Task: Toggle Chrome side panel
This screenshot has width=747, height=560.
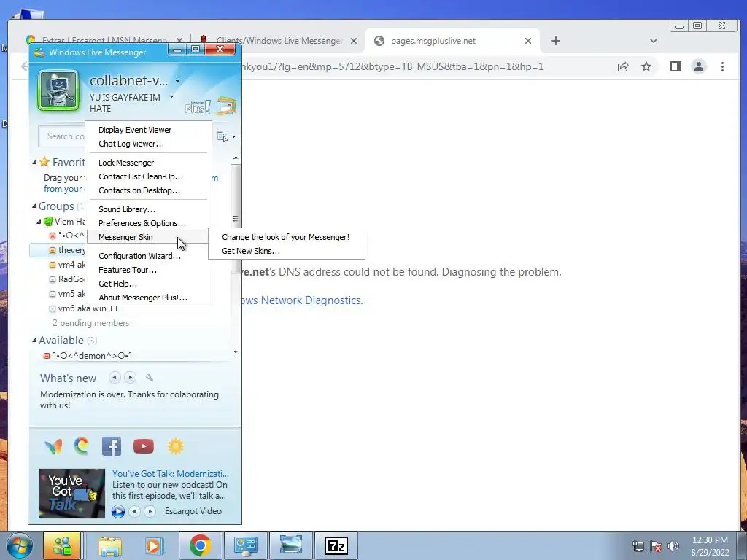Action: [675, 66]
